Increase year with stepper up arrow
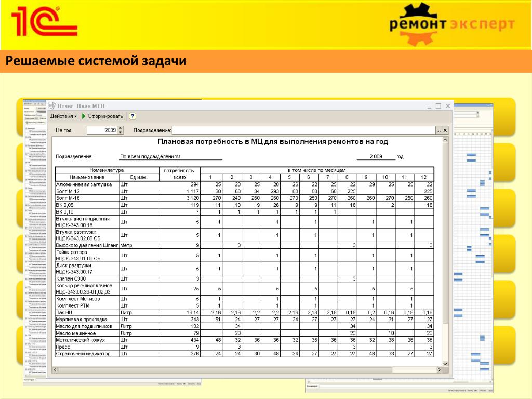Screen dimensions: 532x399 point(121,128)
